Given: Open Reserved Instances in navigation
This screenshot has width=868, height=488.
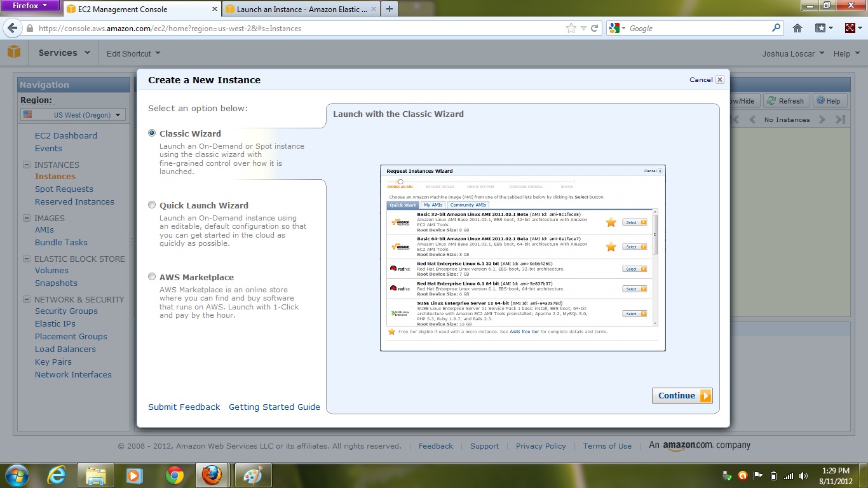Looking at the screenshot, I should (74, 201).
